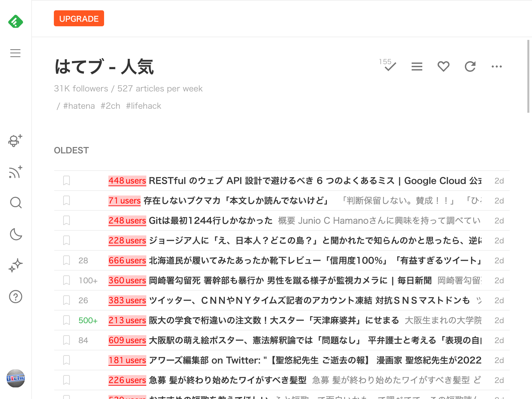
Task: Open the 阪大の学食 article
Action: pos(282,320)
